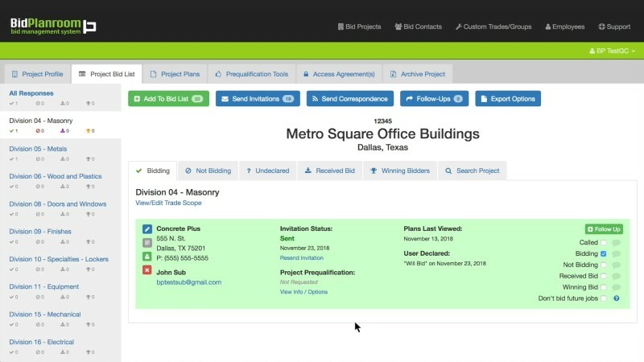Select Division 11 - Equipment in the sidebar
This screenshot has width=644, height=362.
(x=44, y=286)
